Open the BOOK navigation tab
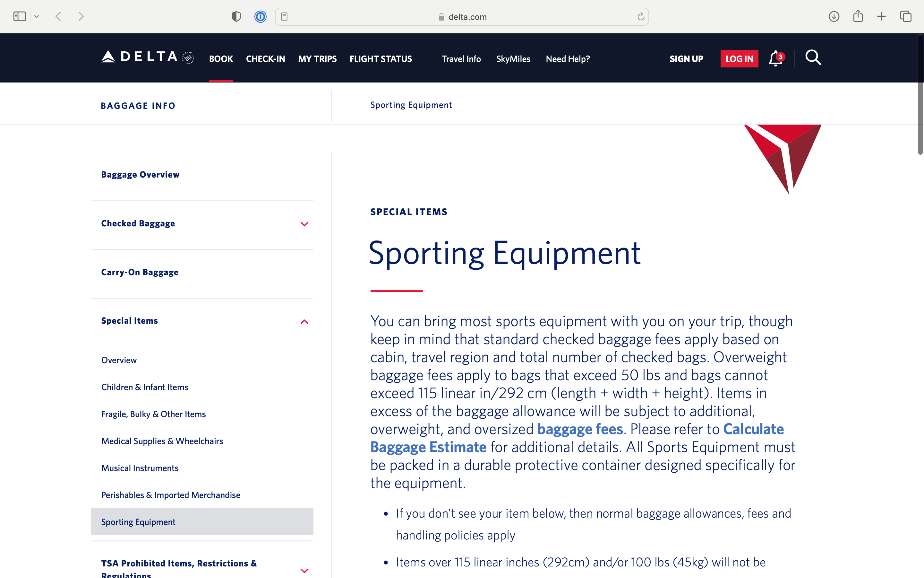This screenshot has height=578, width=924. [x=221, y=59]
